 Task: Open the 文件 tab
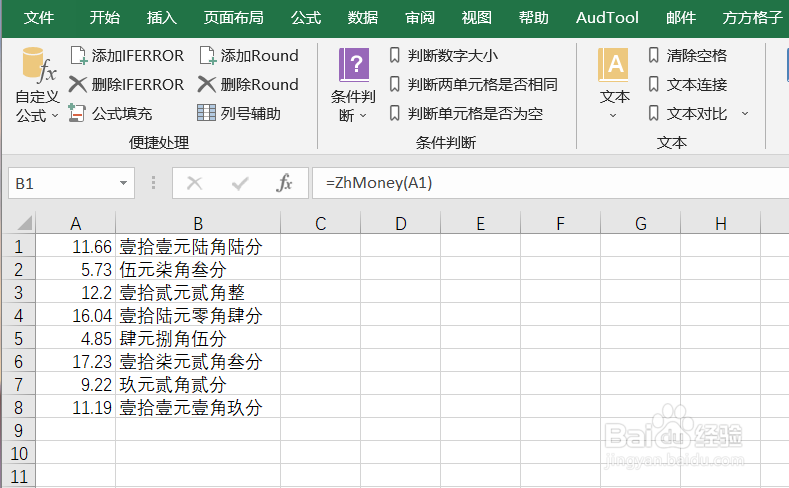click(x=39, y=18)
